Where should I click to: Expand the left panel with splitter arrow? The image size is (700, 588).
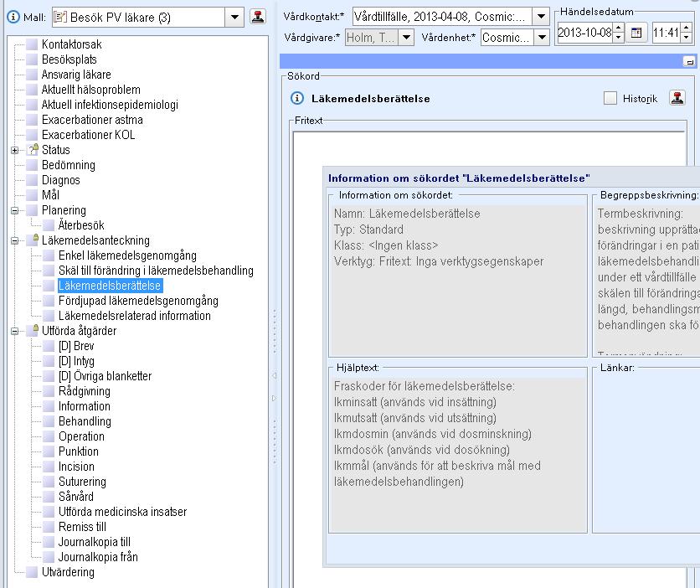pyautogui.click(x=274, y=398)
